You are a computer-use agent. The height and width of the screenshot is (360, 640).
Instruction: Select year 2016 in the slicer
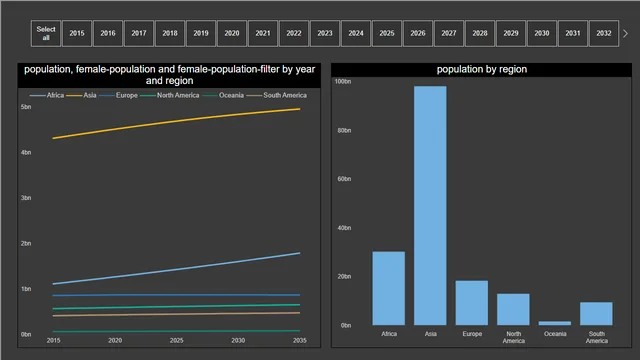click(108, 33)
